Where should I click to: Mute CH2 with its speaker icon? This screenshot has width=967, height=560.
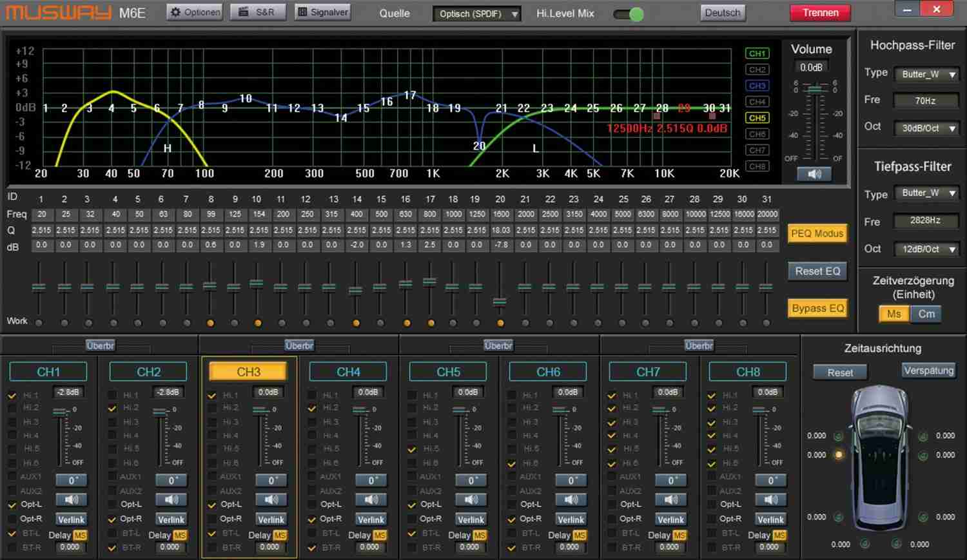[x=171, y=499]
